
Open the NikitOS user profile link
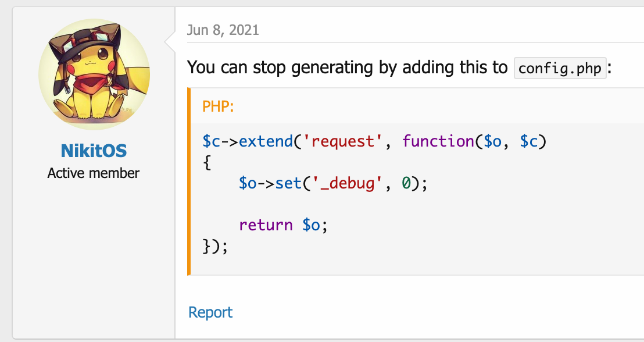[x=94, y=151]
